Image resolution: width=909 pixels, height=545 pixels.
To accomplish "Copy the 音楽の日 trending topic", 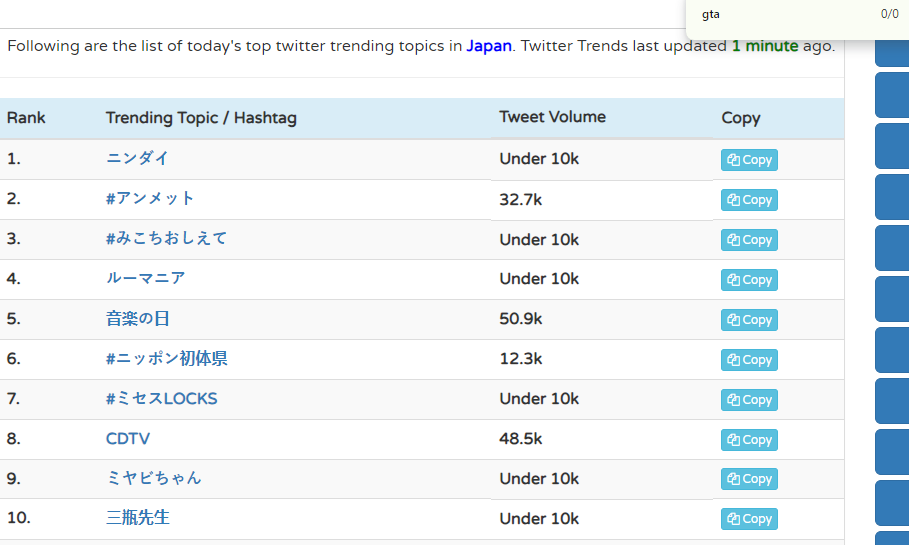I will click(749, 320).
